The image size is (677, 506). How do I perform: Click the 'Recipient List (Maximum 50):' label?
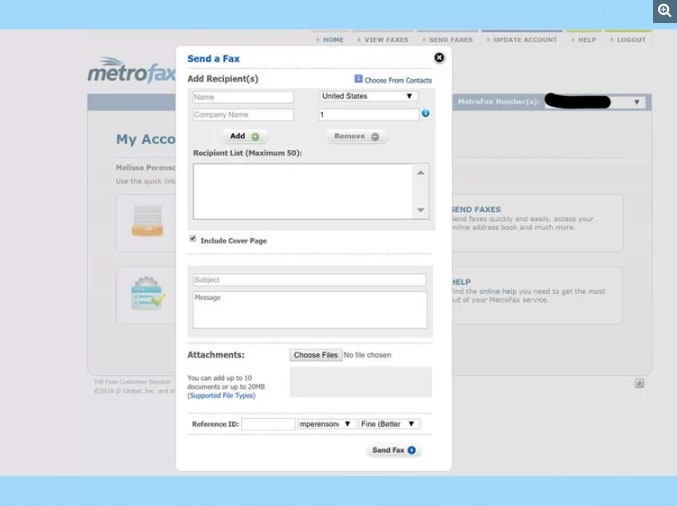point(247,153)
